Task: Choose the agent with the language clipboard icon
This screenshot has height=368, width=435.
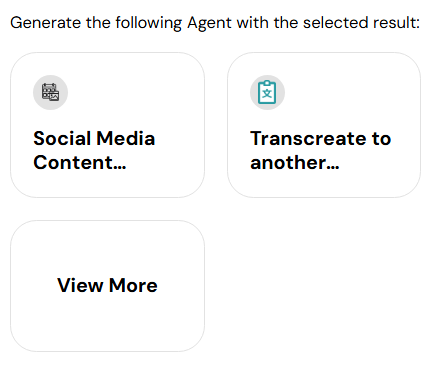Action: point(324,125)
